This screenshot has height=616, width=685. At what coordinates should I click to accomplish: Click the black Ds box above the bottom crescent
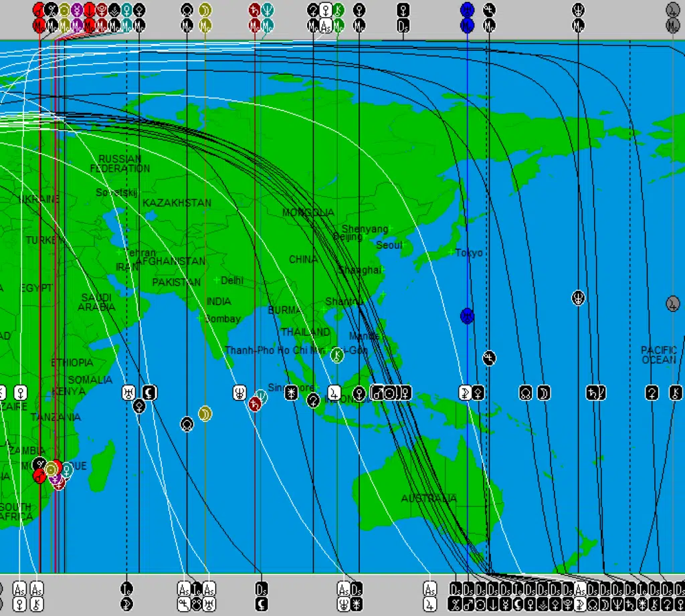click(x=262, y=589)
